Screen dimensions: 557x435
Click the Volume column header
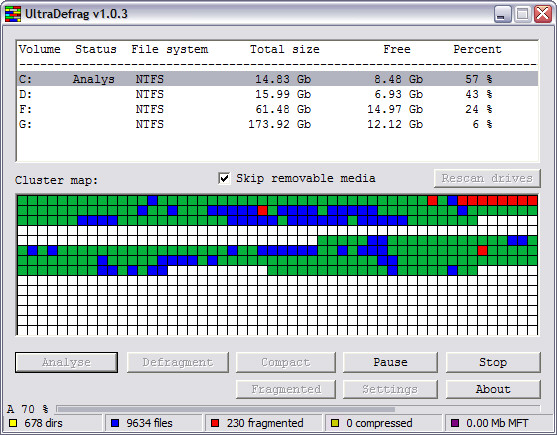click(39, 49)
